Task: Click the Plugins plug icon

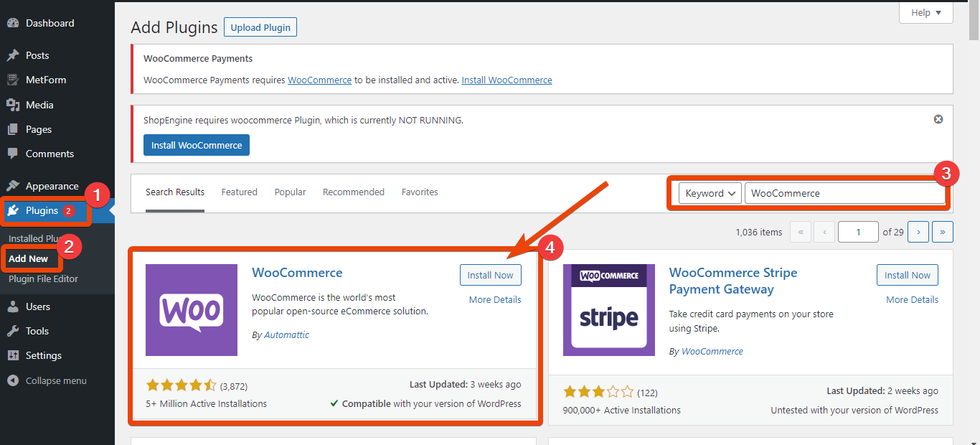Action: tap(13, 210)
